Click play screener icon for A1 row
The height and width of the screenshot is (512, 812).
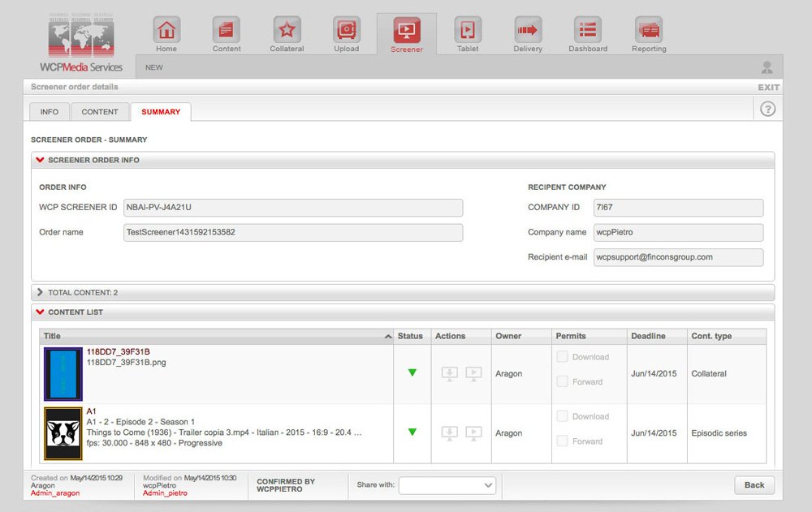[x=473, y=432]
